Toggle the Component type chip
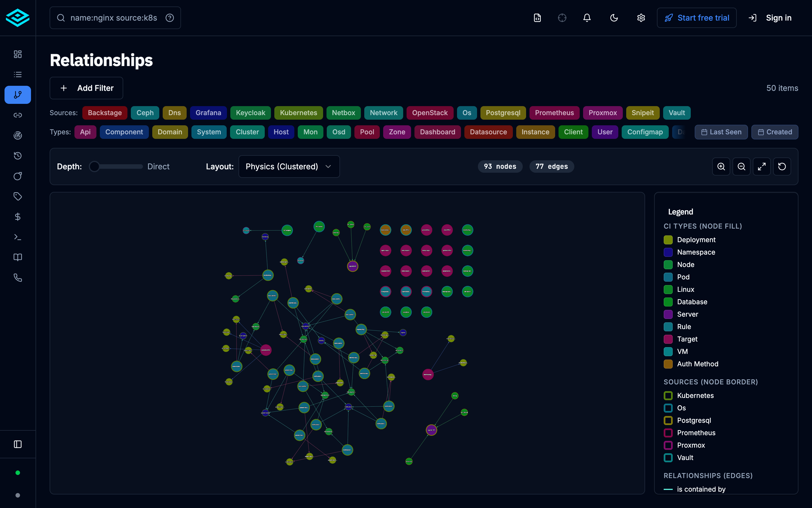Viewport: 812px width, 508px height. coord(124,132)
